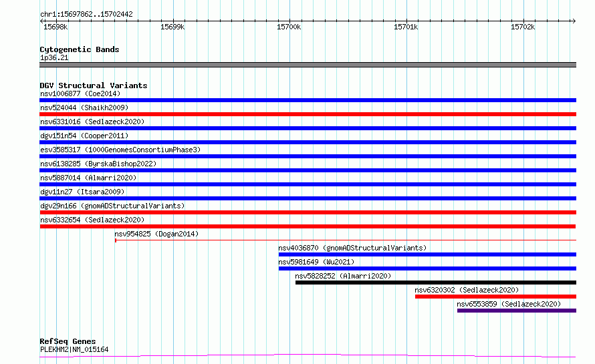Click the nsv5887014 (Almarri2020) variant label

(x=88, y=178)
